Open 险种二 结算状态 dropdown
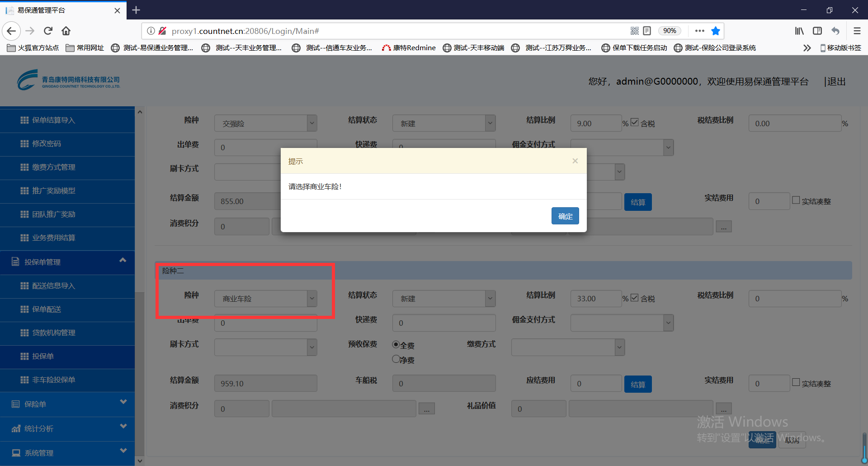The image size is (868, 466). 444,299
